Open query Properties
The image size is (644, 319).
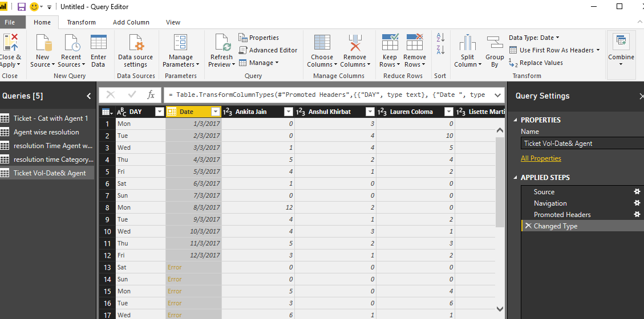(259, 38)
